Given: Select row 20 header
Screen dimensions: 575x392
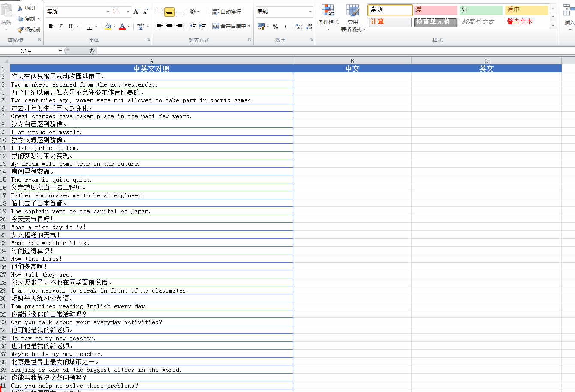Looking at the screenshot, I should tap(4, 219).
